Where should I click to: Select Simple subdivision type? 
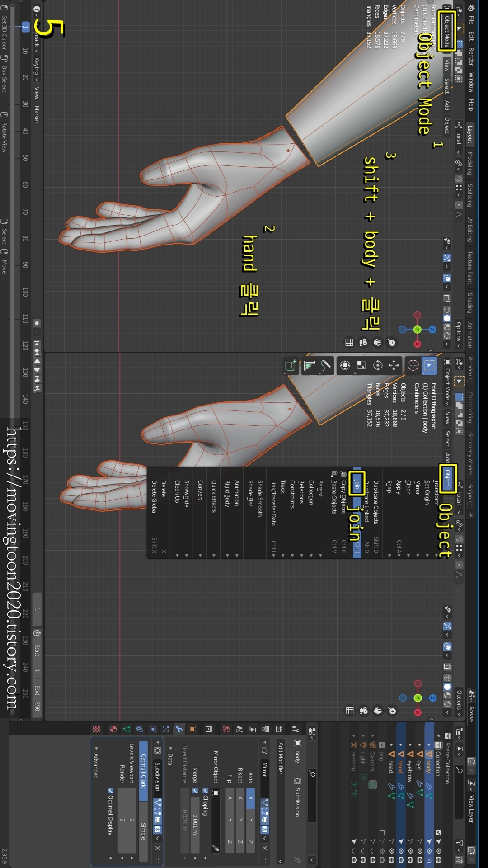[143, 831]
